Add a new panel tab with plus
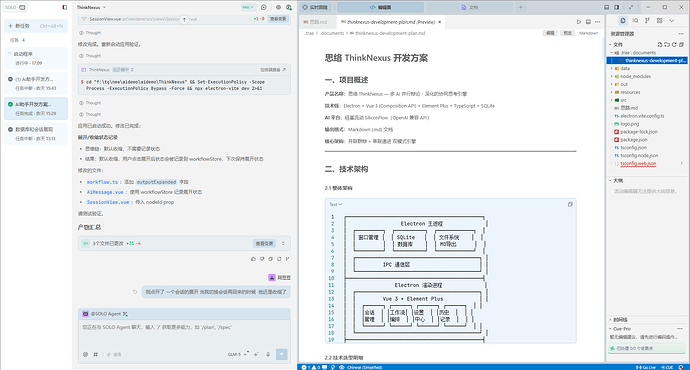This screenshot has height=370, width=690. coord(521,7)
